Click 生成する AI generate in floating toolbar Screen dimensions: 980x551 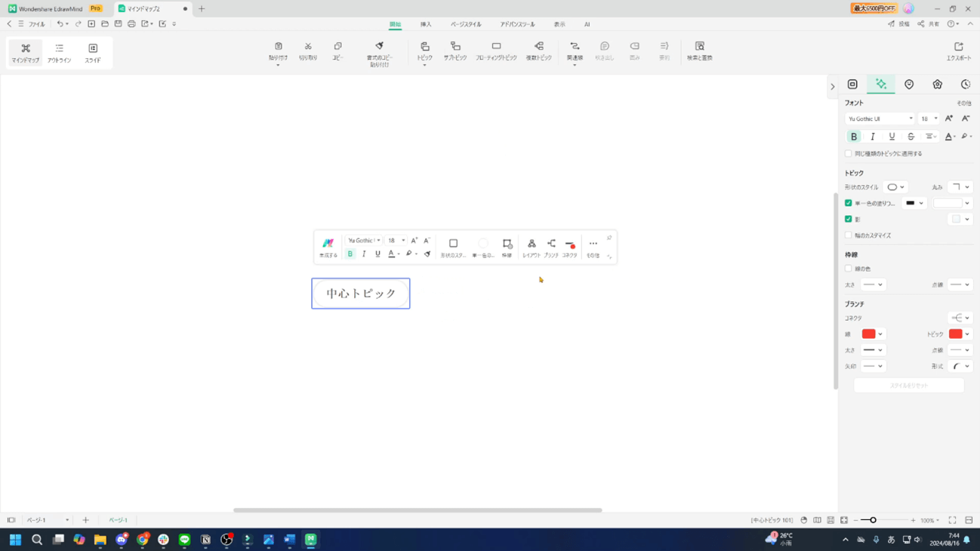coord(328,248)
